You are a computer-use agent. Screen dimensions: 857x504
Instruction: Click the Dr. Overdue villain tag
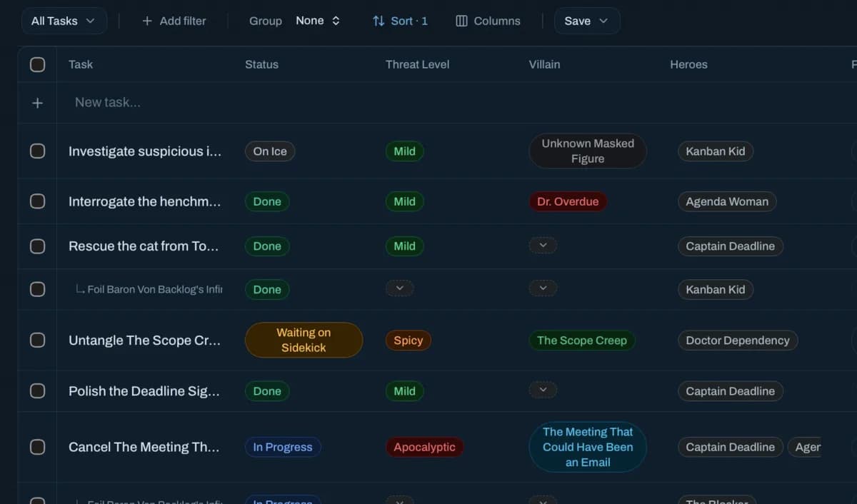pyautogui.click(x=568, y=201)
